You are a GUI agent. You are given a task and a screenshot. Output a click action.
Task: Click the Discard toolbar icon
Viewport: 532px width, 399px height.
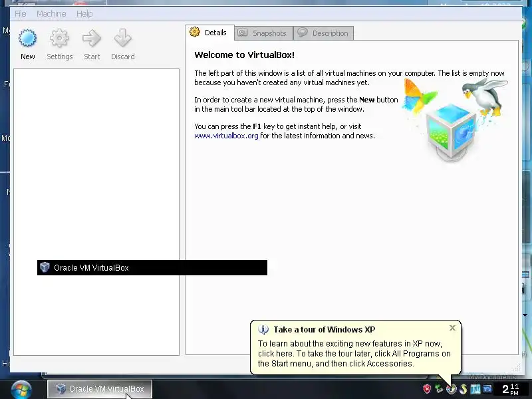123,45
